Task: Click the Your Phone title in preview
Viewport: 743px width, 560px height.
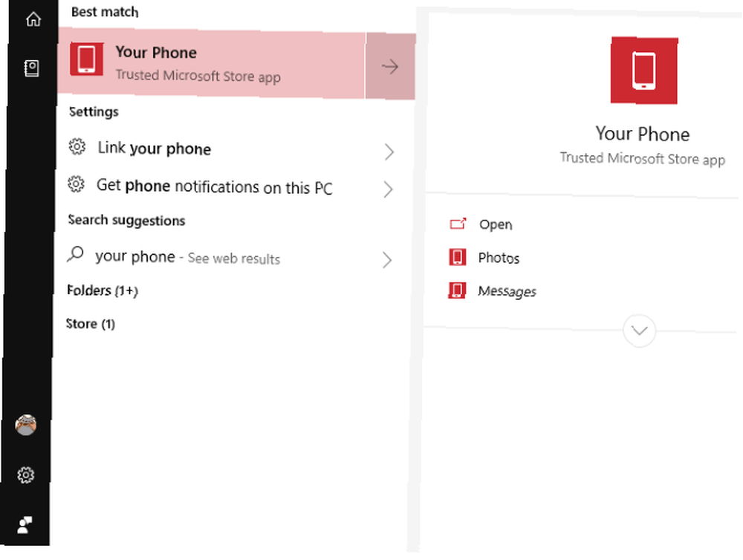Action: pos(643,134)
